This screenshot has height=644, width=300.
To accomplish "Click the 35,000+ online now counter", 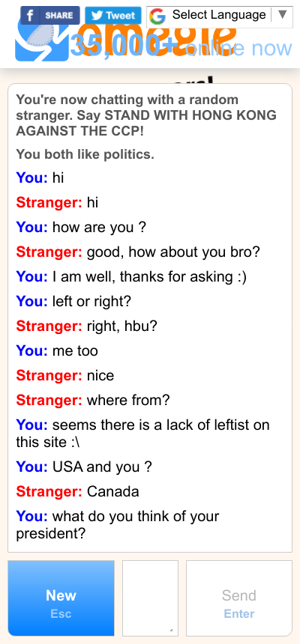I will click(x=181, y=46).
